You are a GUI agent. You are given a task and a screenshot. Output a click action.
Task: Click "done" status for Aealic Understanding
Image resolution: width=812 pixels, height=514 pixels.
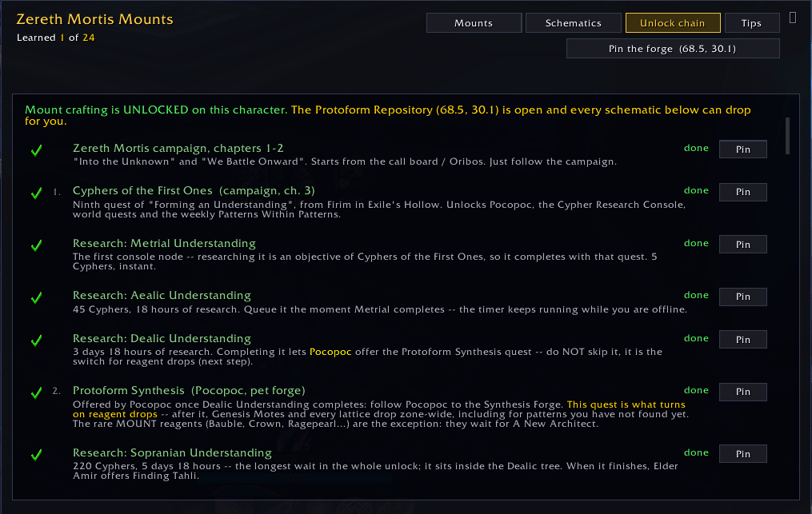pyautogui.click(x=696, y=295)
